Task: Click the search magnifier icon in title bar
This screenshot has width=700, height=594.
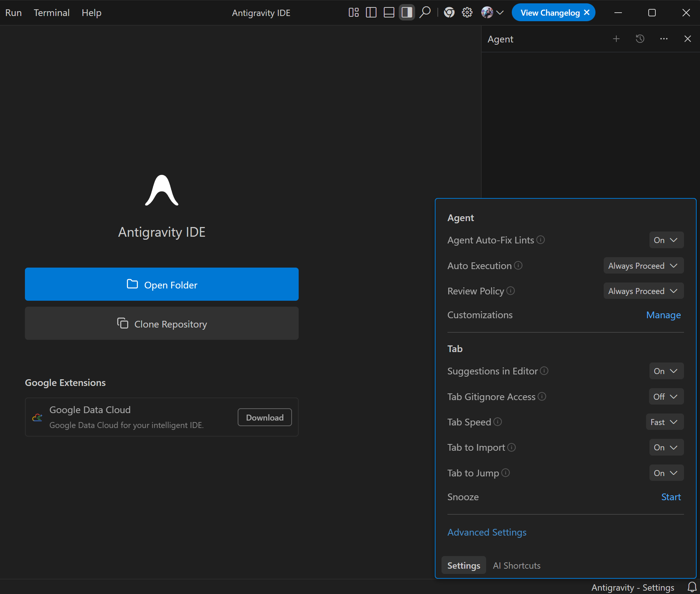Action: [425, 13]
